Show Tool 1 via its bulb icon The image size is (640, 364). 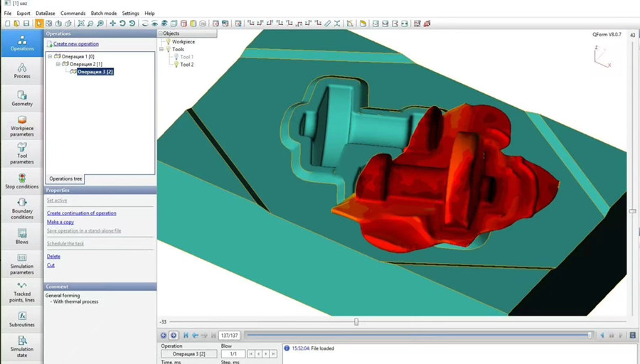click(176, 57)
